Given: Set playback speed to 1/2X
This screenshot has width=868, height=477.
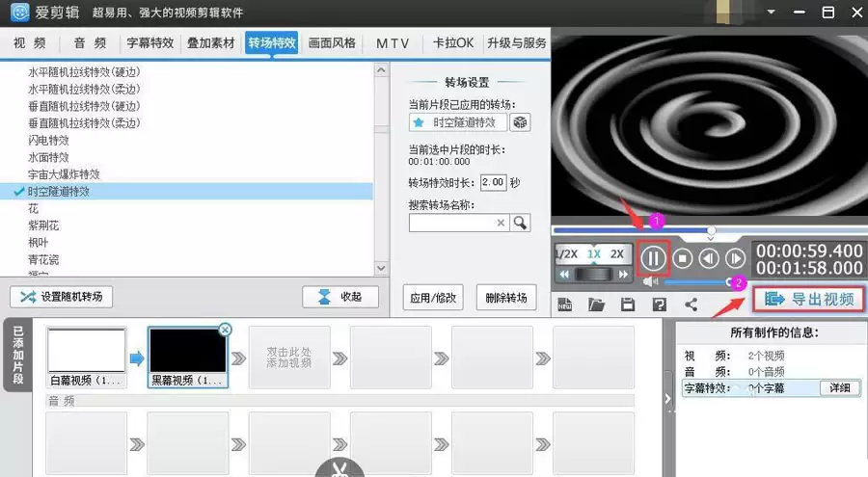Looking at the screenshot, I should coord(567,254).
